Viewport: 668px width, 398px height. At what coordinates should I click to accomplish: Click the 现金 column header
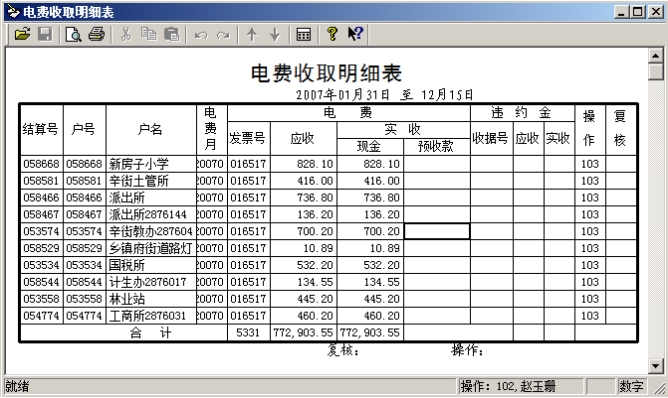click(x=369, y=147)
